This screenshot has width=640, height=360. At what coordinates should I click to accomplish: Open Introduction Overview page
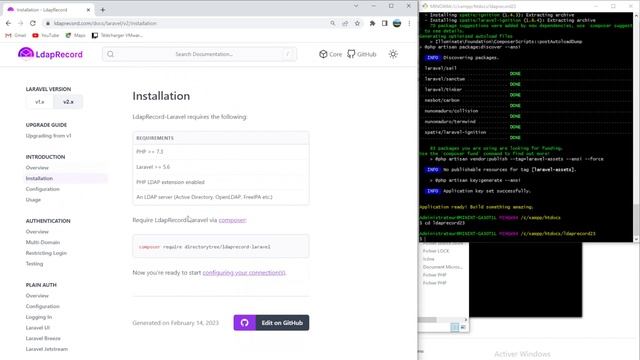tap(37, 168)
